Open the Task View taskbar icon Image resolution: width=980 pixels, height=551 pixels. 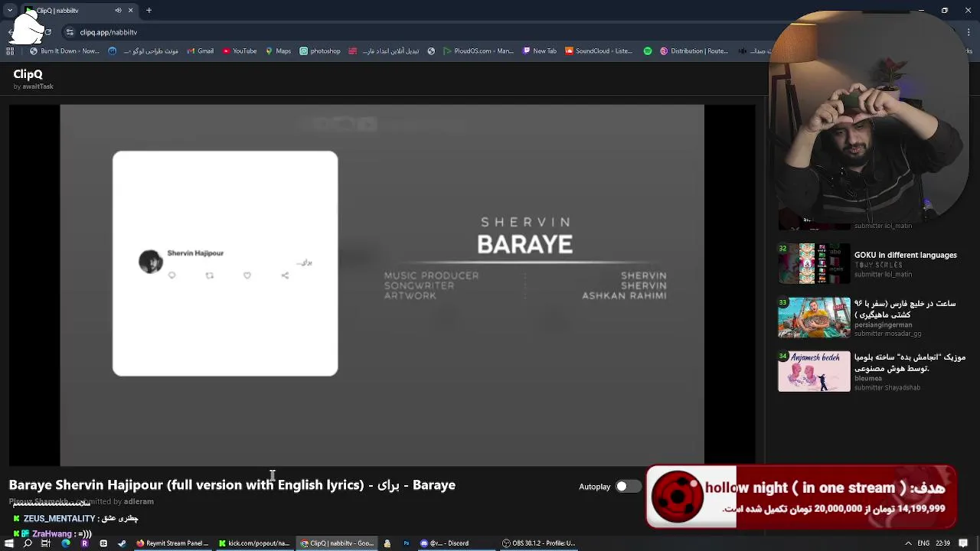46,543
